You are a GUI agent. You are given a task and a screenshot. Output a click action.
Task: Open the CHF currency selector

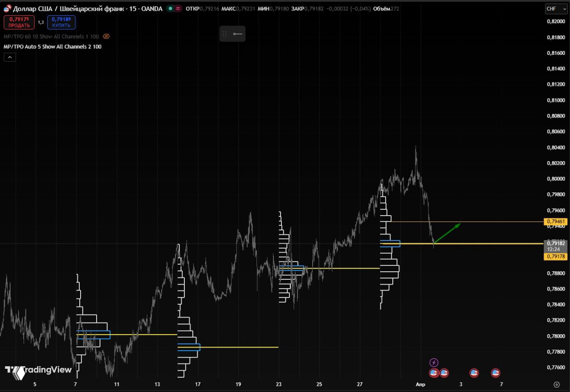pos(555,8)
